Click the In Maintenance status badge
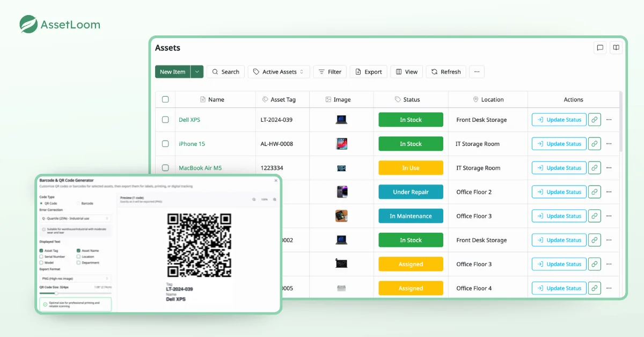644x337 pixels. coord(411,216)
